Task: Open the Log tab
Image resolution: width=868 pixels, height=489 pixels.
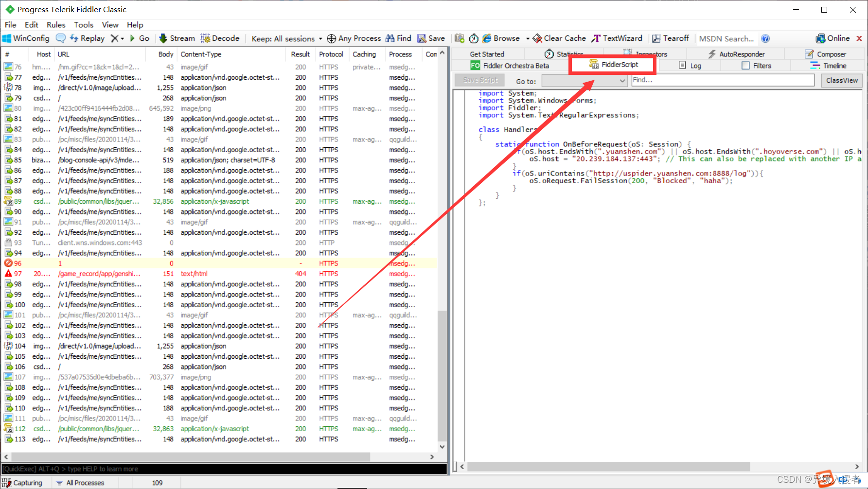Action: (690, 66)
